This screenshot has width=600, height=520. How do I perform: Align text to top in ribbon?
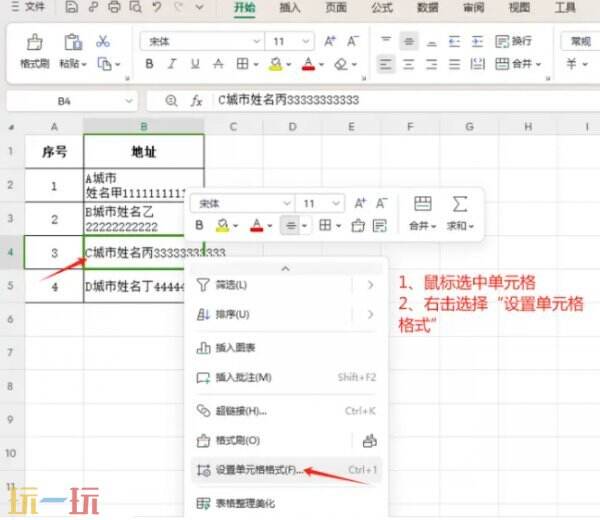point(386,41)
